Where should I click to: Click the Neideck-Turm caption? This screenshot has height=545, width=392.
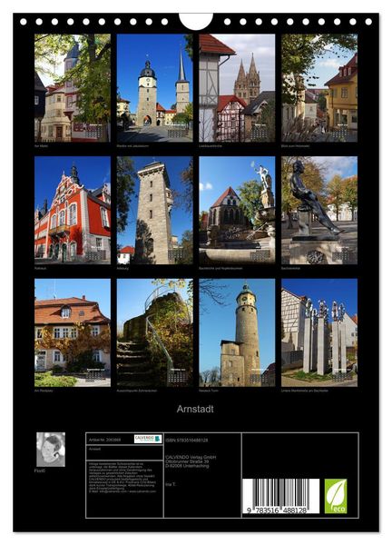pyautogui.click(x=209, y=391)
